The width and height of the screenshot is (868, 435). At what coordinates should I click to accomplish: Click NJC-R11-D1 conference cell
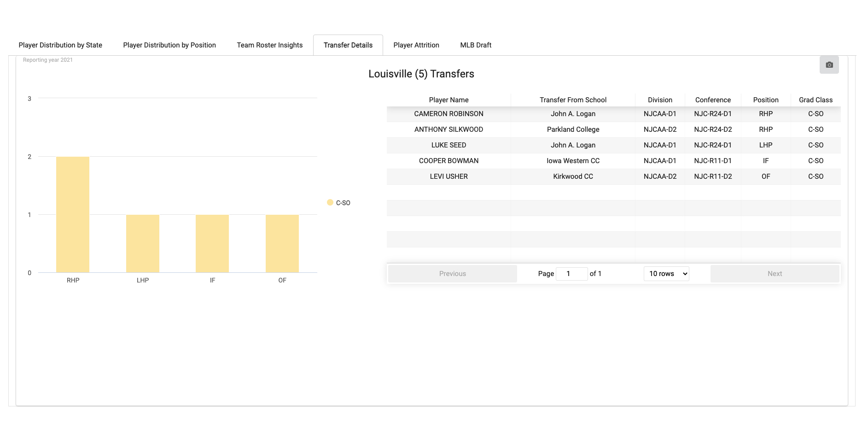coord(713,161)
